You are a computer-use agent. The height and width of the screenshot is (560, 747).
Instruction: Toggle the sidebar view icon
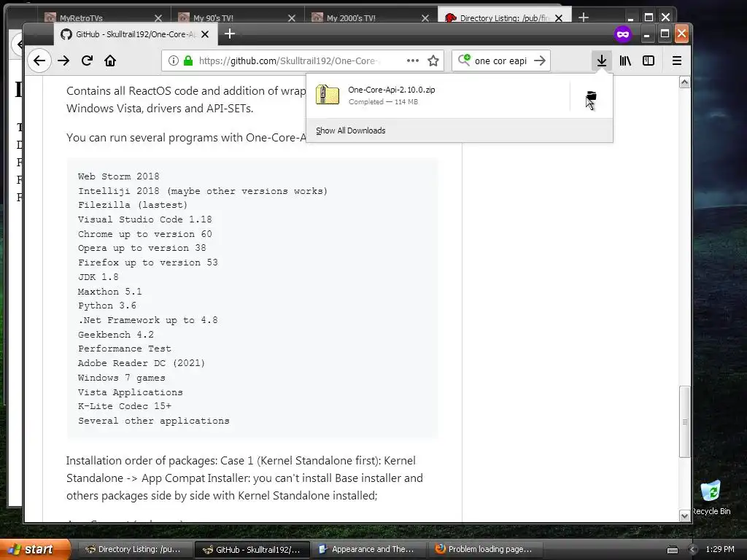tap(649, 61)
